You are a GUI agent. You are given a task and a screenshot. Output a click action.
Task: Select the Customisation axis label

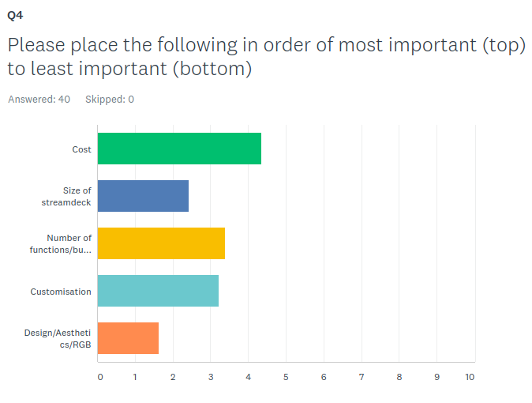pyautogui.click(x=61, y=292)
